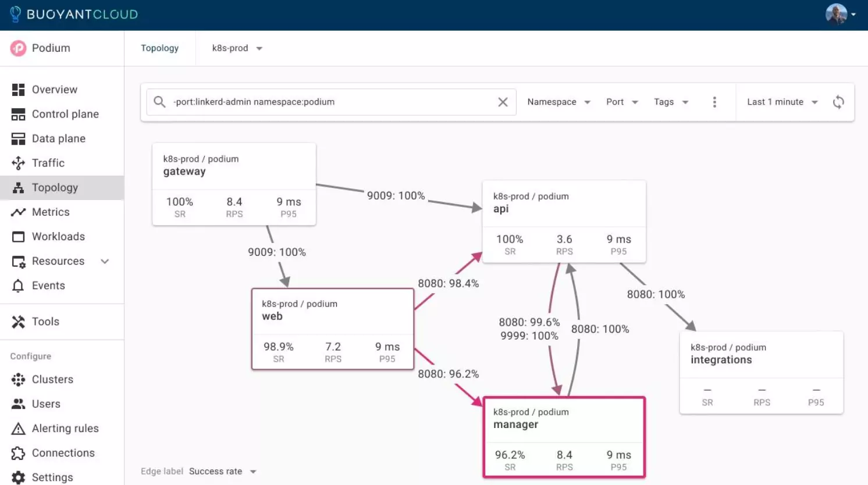Expand the Resources submenu chevron

(x=105, y=261)
